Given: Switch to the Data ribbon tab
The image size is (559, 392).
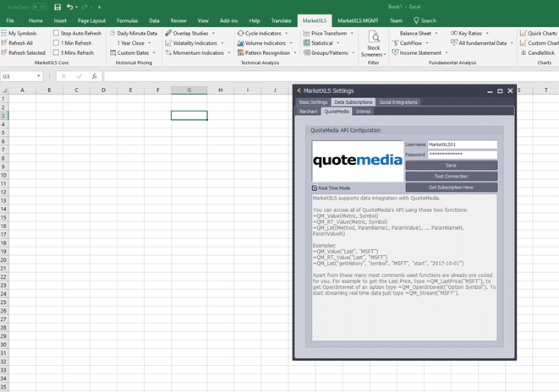Looking at the screenshot, I should [x=154, y=20].
